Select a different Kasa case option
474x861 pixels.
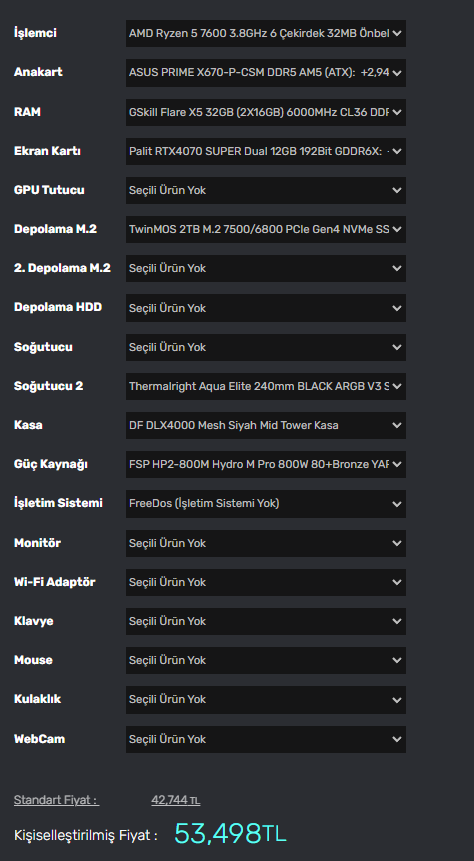(266, 425)
